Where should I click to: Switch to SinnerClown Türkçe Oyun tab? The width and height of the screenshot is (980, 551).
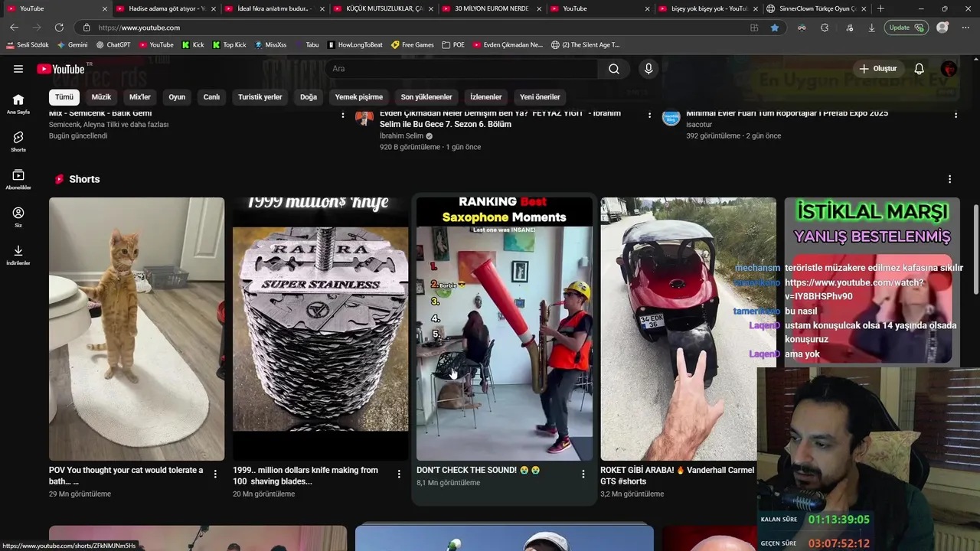point(817,8)
